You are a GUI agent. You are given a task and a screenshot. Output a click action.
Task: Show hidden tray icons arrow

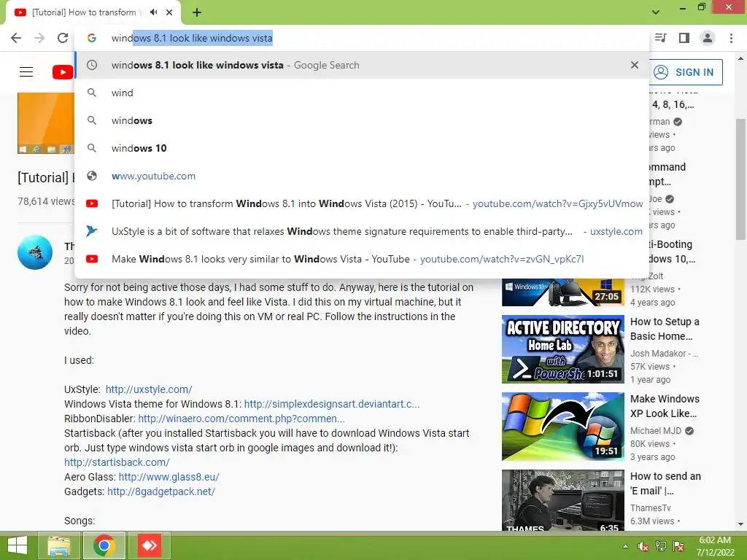tap(625, 546)
